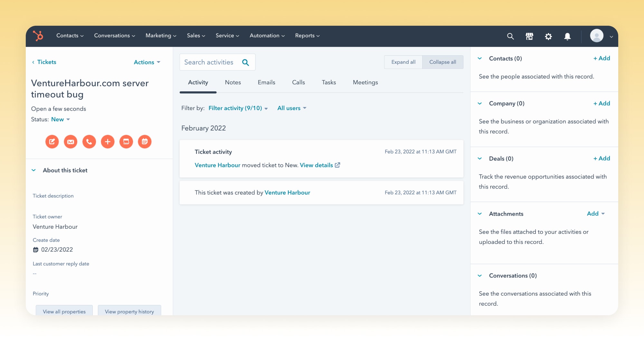Click the orange plus log activity icon
The width and height of the screenshot is (644, 341).
[x=108, y=142]
